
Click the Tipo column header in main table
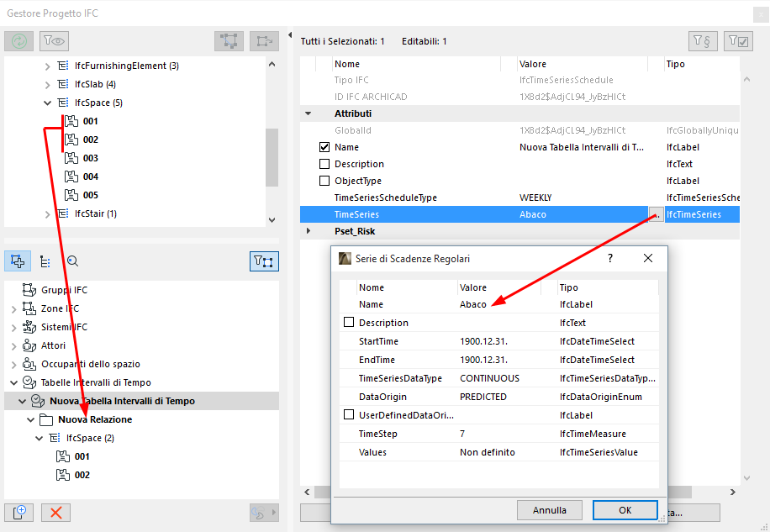(x=701, y=64)
